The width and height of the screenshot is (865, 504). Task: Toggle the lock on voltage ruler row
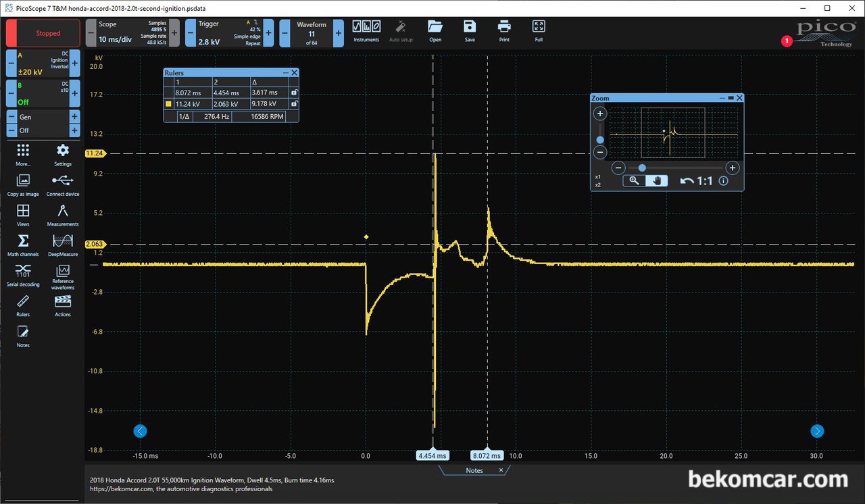[x=294, y=104]
